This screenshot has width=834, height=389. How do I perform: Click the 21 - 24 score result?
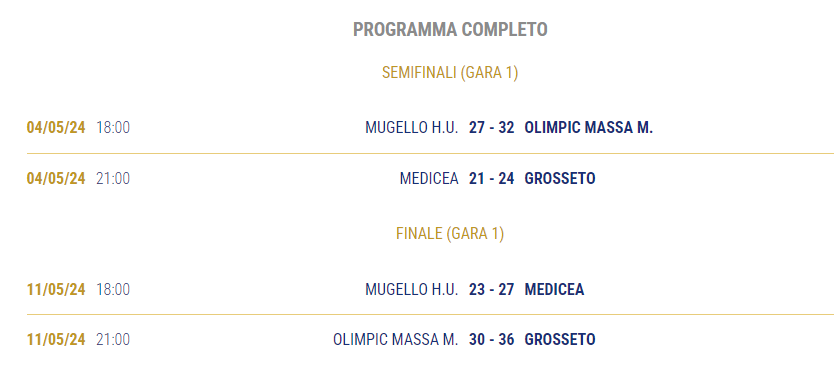491,178
